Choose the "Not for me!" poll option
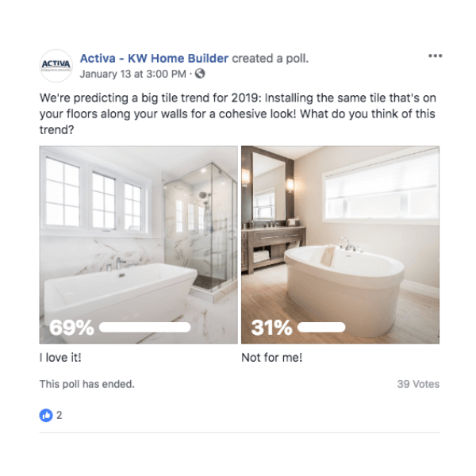Image resolution: width=476 pixels, height=476 pixels. (x=271, y=358)
